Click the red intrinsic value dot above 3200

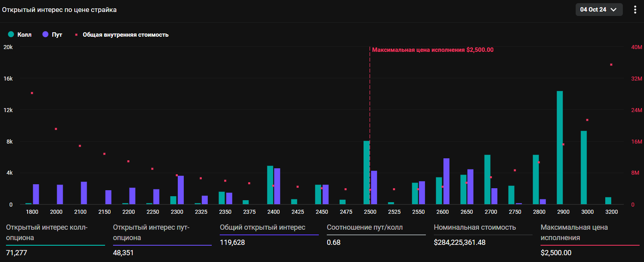click(611, 65)
